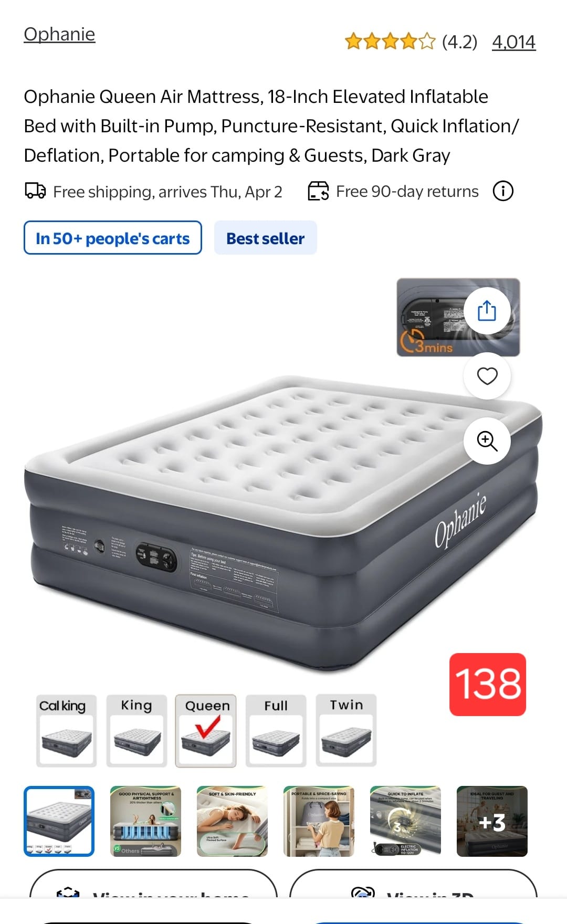Tap the star rating icons
This screenshot has width=567, height=924.
(390, 41)
